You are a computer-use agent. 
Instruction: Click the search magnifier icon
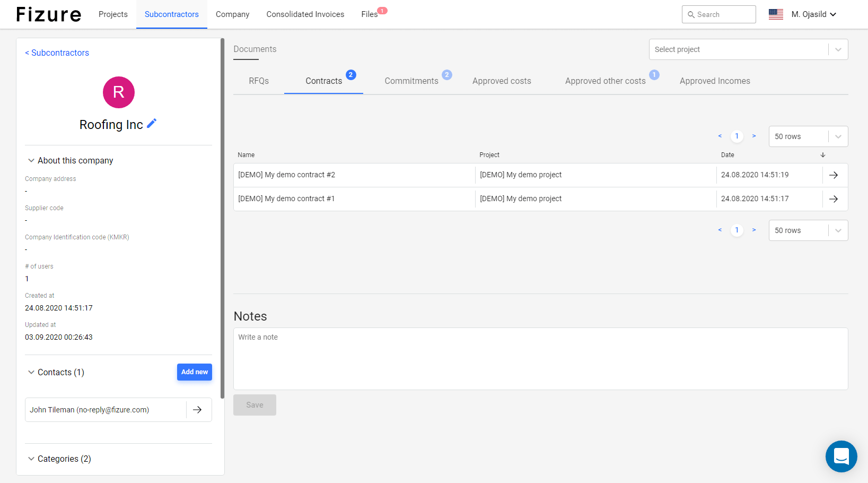[691, 15]
